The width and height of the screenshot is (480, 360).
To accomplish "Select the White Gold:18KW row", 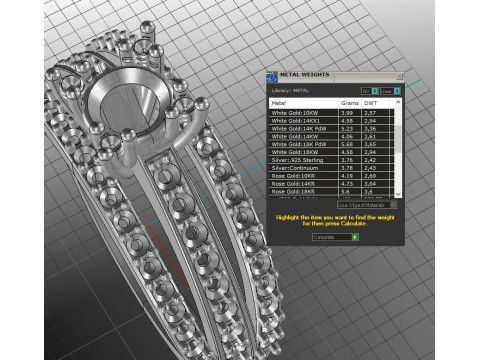I will coord(332,152).
